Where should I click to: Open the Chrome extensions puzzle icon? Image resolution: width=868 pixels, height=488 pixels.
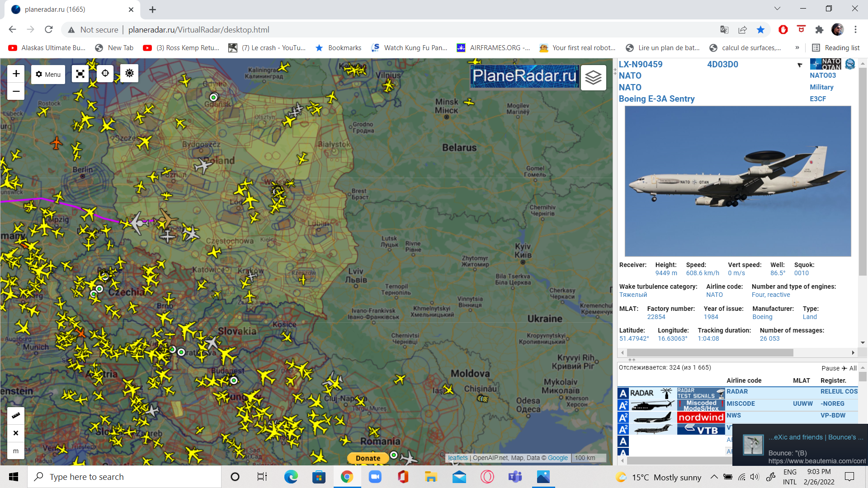pos(819,30)
